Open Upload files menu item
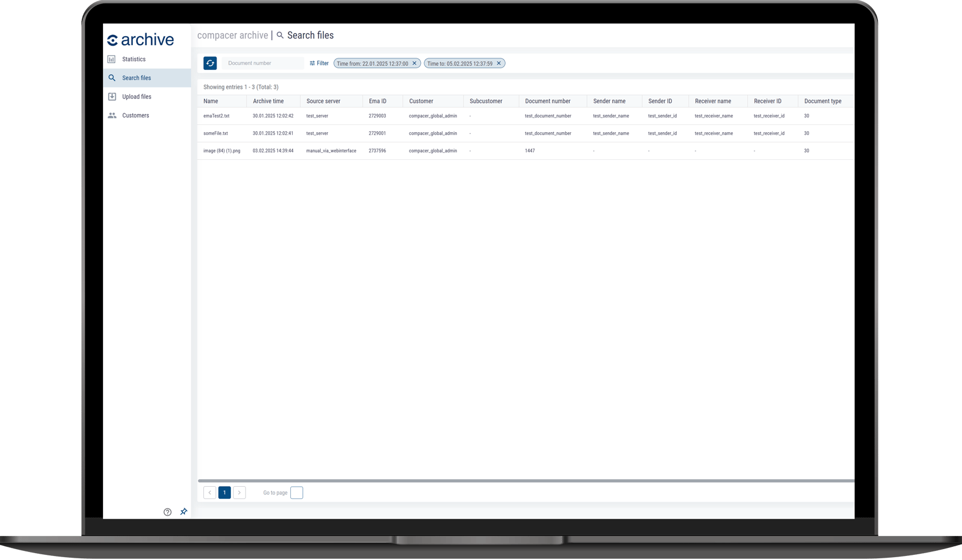This screenshot has height=560, width=962. click(147, 97)
